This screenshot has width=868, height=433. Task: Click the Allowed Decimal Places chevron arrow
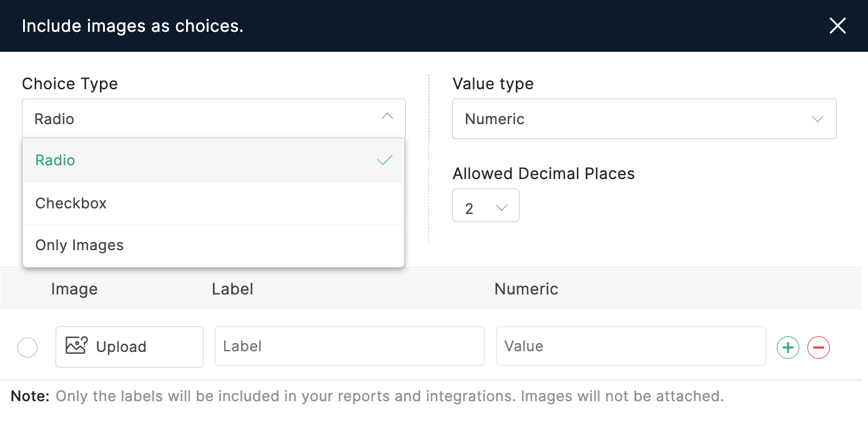coord(501,208)
